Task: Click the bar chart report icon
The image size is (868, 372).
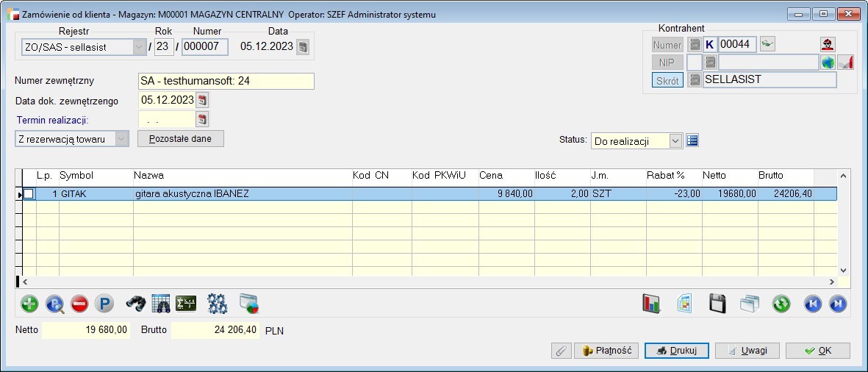Action: point(652,304)
